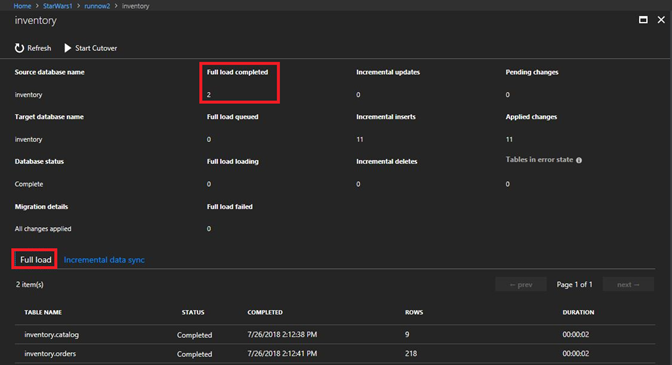Click the Refresh label in the toolbar
This screenshot has height=365, width=672.
click(39, 48)
